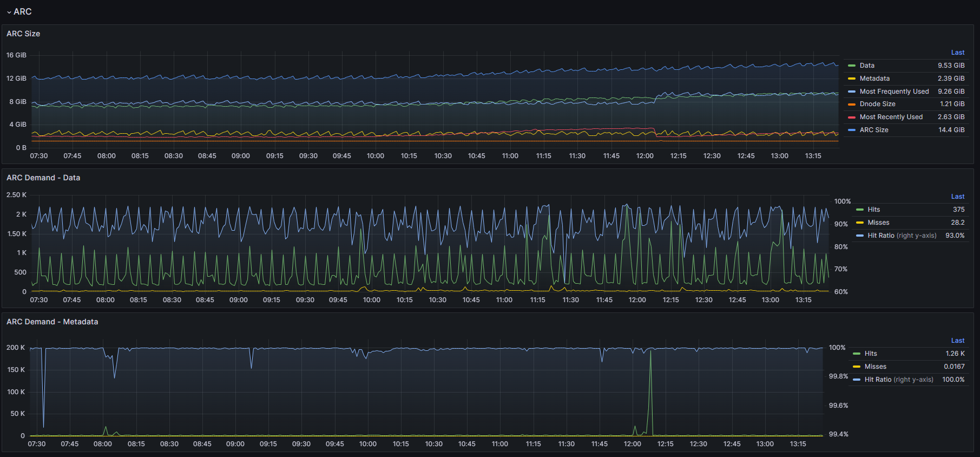Toggle the Dnode Size series label
This screenshot has height=457, width=980.
point(877,104)
